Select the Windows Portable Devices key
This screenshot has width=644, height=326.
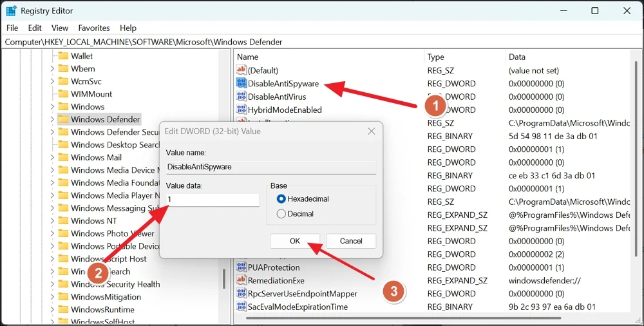tap(115, 246)
